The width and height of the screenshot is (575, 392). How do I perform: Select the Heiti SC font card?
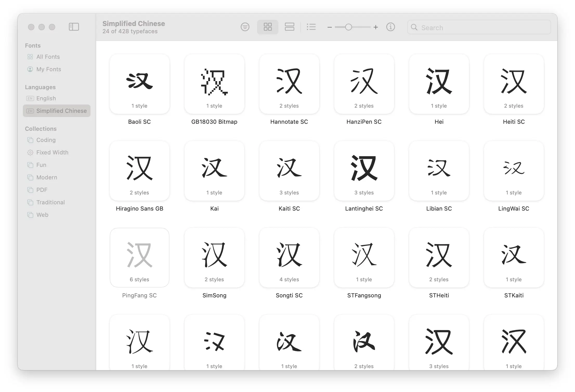point(514,84)
